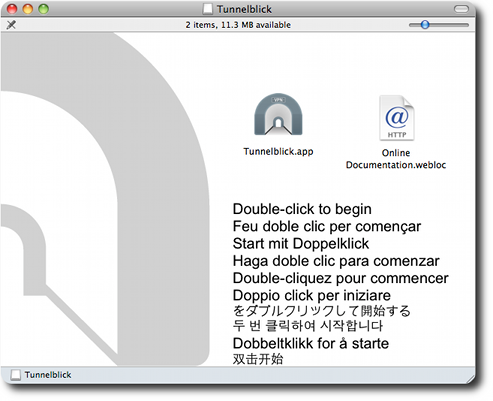The image size is (493, 401).
Task: Select the Online Documentation.webloc file icon
Action: pos(397,118)
